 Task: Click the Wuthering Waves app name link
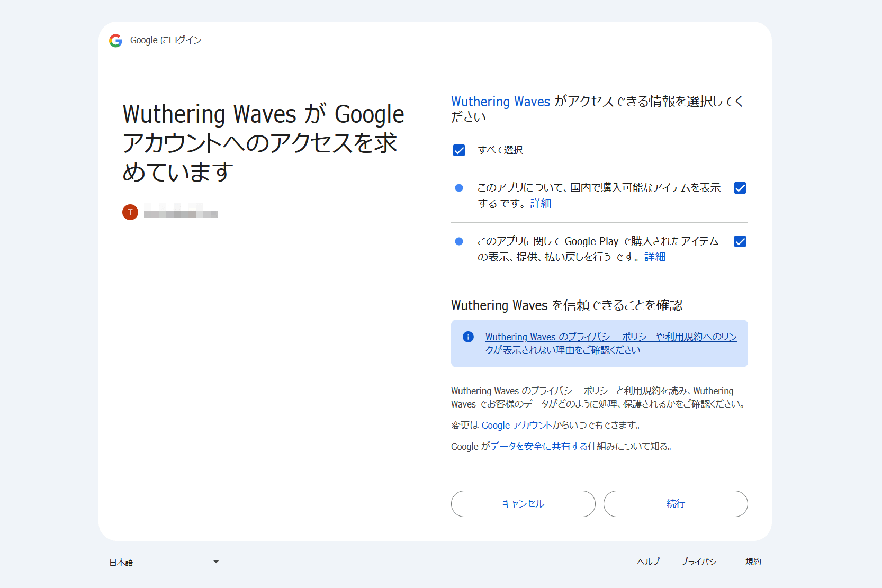[x=500, y=102]
